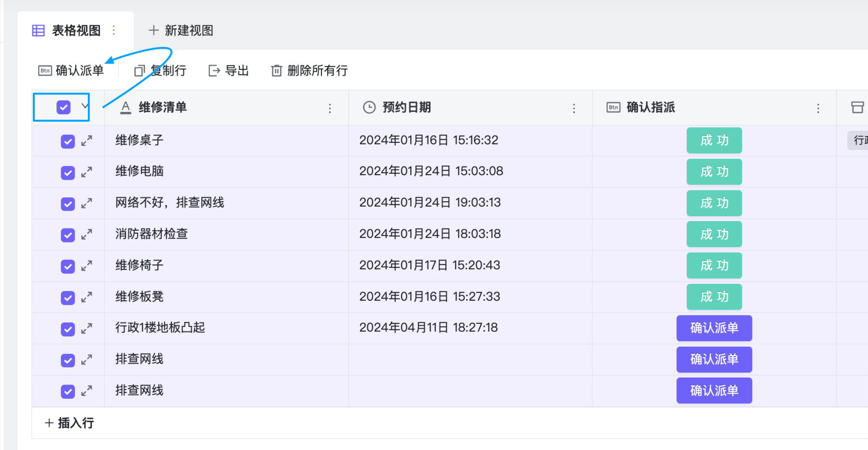
Task: Click 确认派单 button in 行政1楼地板凸起 row
Action: [x=714, y=328]
